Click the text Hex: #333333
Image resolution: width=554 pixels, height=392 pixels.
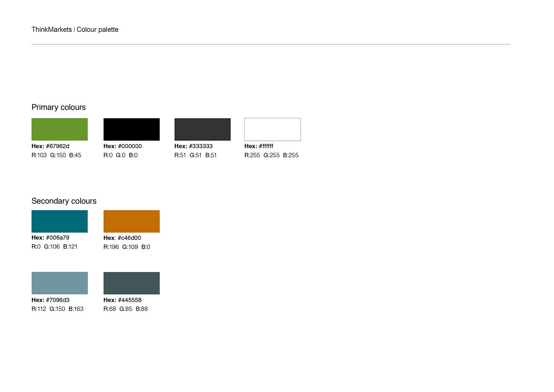194,146
